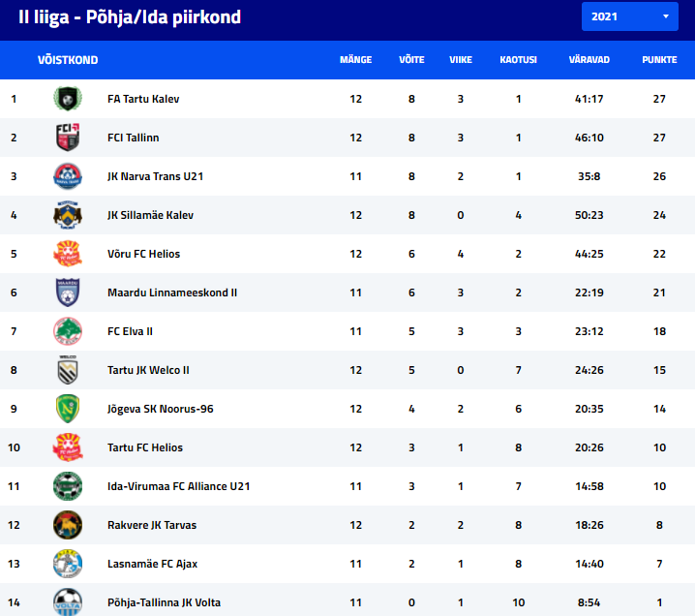
Task: Click the PUNKTE column header
Action: [x=659, y=60]
